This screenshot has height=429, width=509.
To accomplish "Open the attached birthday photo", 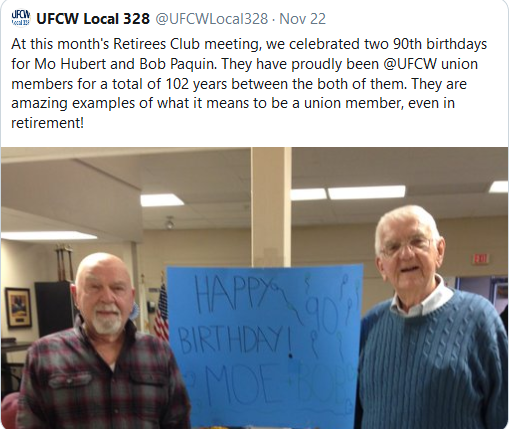I will tap(255, 288).
